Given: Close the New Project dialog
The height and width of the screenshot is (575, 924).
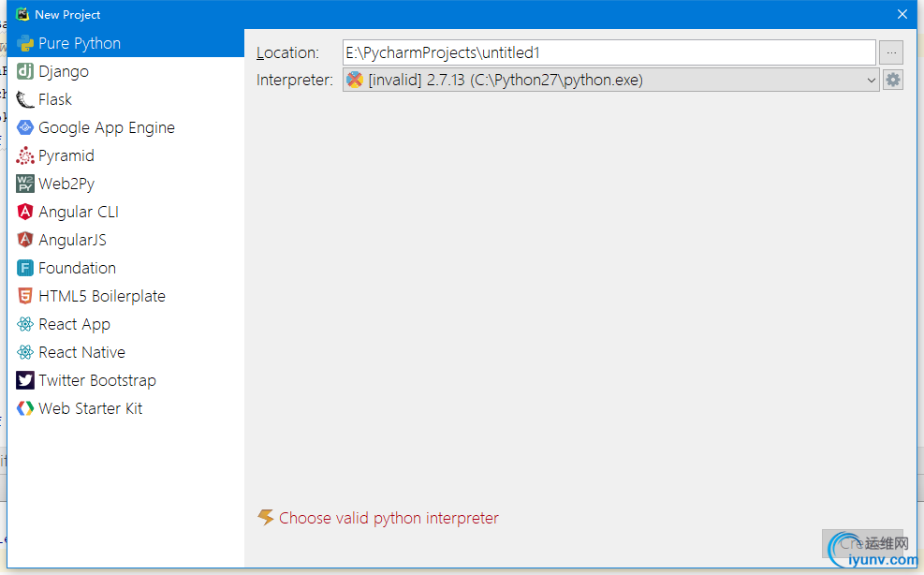Looking at the screenshot, I should point(902,14).
